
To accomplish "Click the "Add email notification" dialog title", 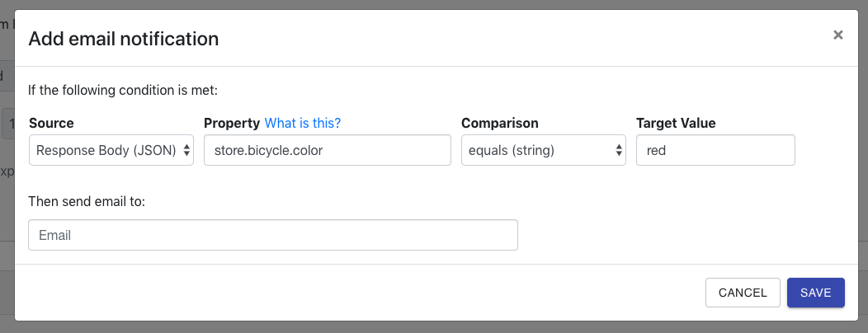I will pos(124,38).
